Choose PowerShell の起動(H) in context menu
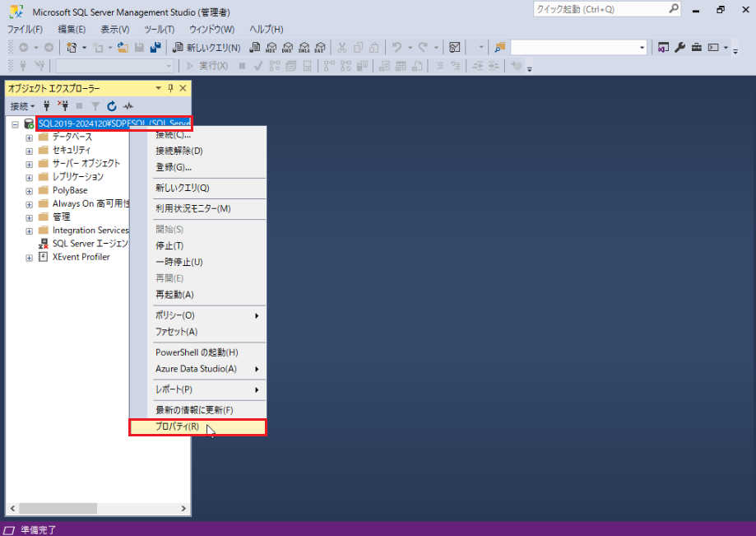 coord(197,352)
